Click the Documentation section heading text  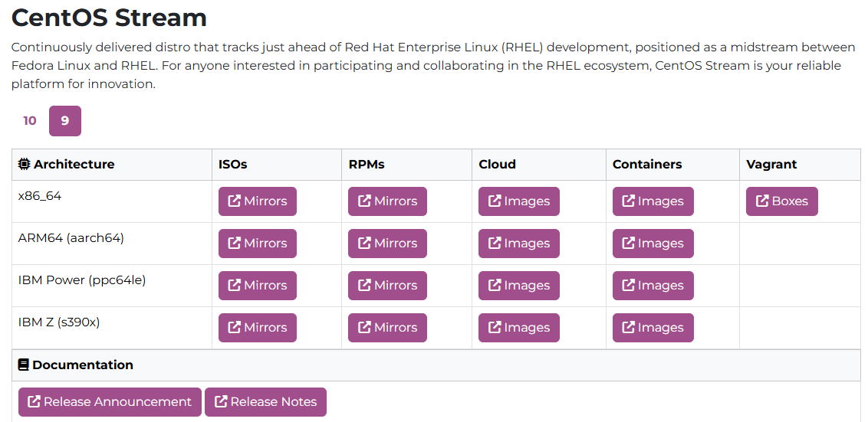83,365
